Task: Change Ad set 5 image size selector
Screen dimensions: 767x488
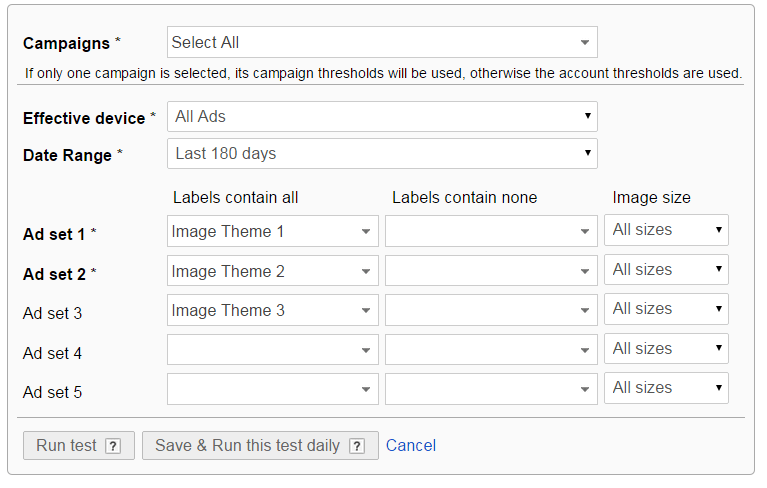Action: pos(666,388)
